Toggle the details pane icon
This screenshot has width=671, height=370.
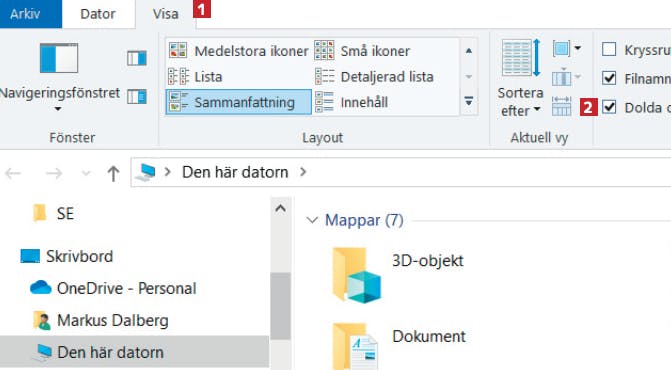[137, 97]
